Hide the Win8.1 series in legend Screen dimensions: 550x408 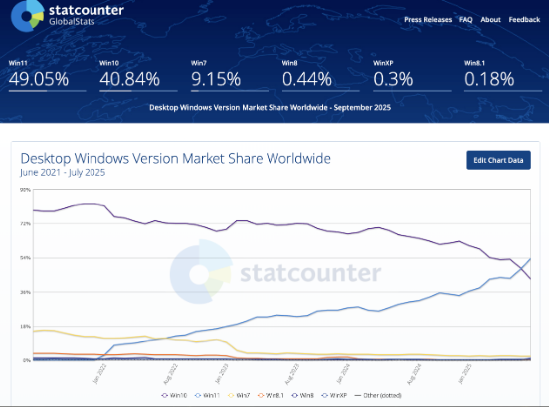tap(270, 395)
